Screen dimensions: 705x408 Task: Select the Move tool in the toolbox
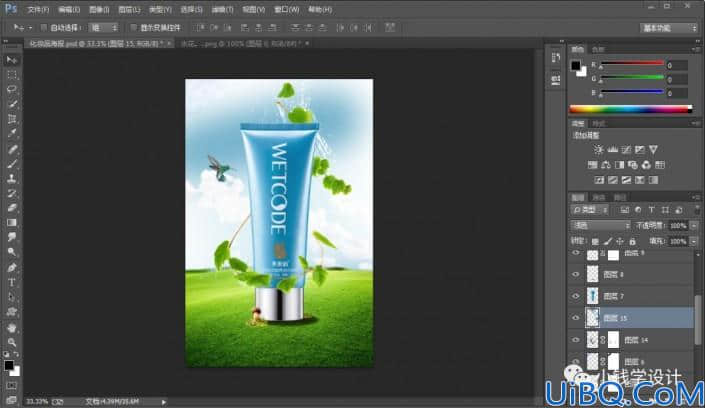12,60
